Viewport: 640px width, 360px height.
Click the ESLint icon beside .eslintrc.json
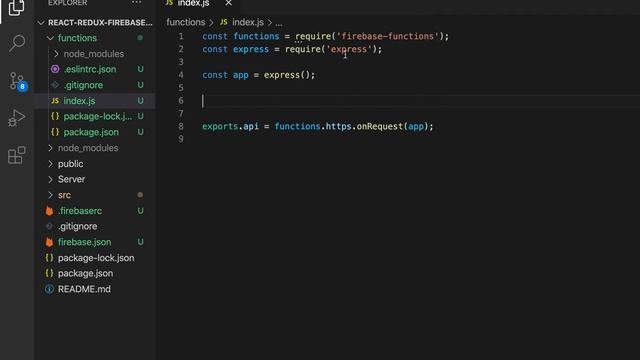tap(55, 69)
